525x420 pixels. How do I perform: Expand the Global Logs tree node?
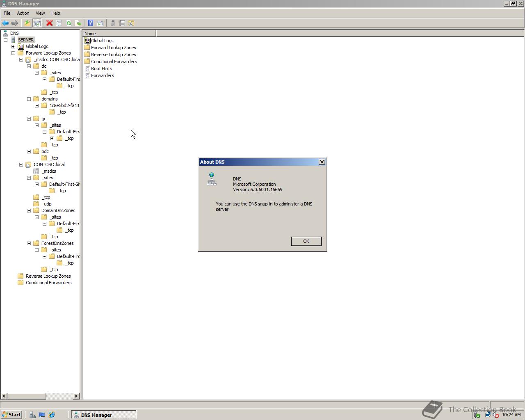[13, 46]
